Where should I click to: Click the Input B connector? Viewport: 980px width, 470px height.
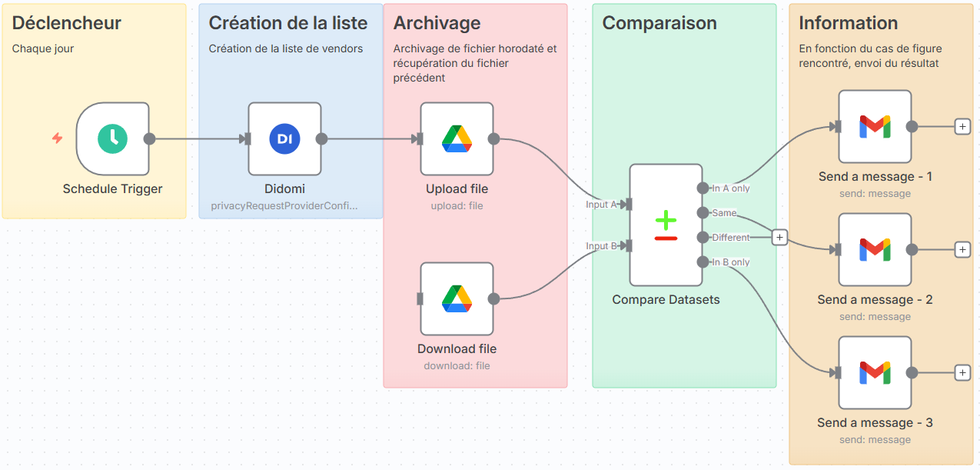pos(628,246)
